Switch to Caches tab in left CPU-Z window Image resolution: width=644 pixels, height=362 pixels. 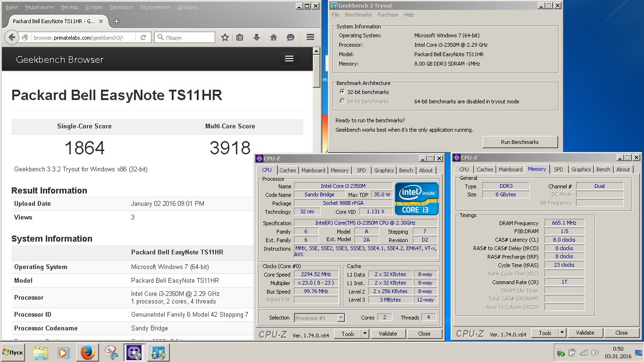[287, 170]
